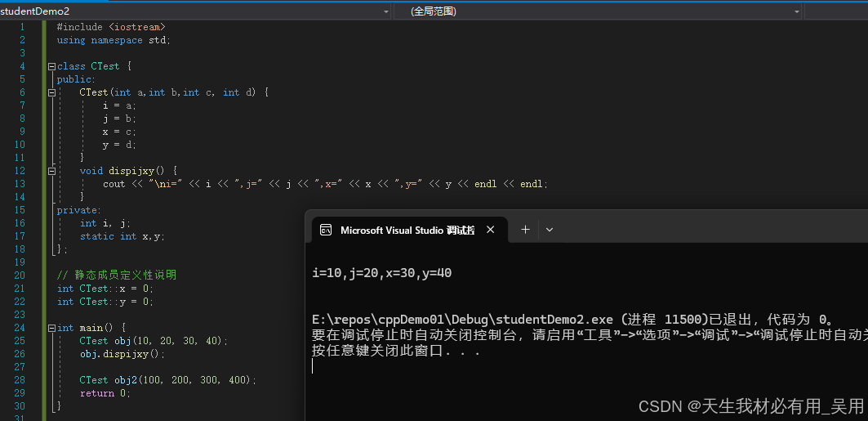Viewport: 868px width, 421px height.
Task: Click the int CTest::y = 0; line
Action: coord(105,302)
